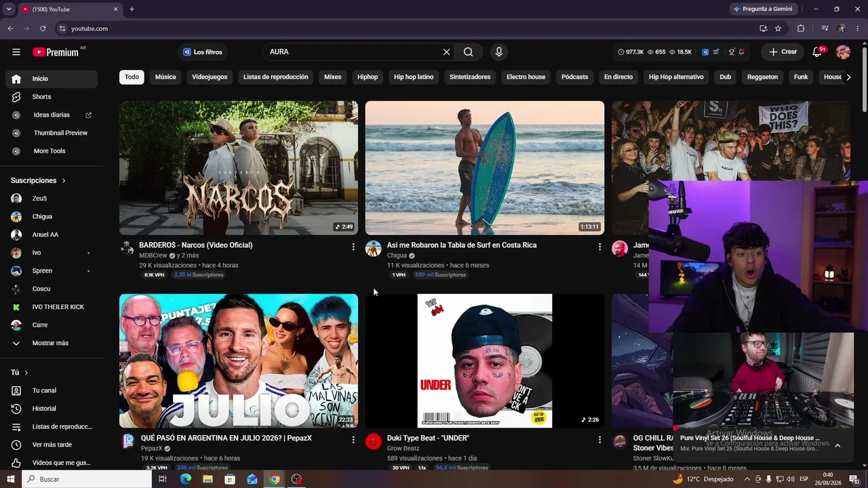
Task: Click the Crear button
Action: pos(783,52)
